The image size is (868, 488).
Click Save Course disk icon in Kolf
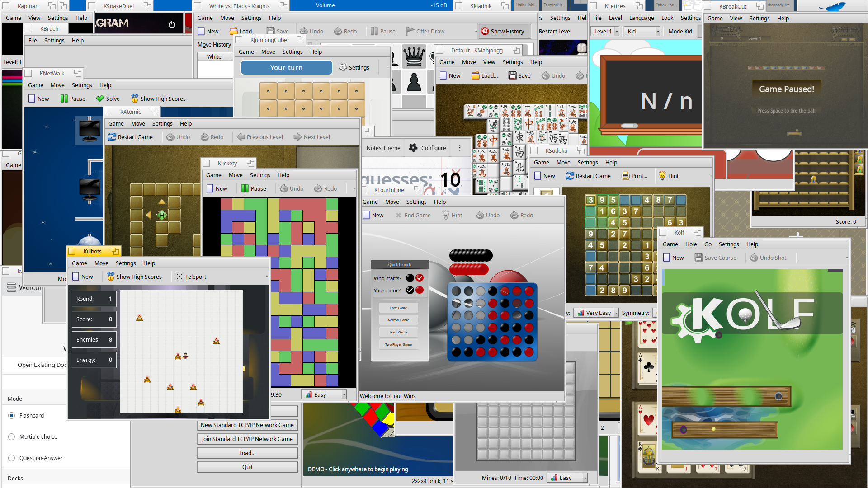pyautogui.click(x=699, y=258)
